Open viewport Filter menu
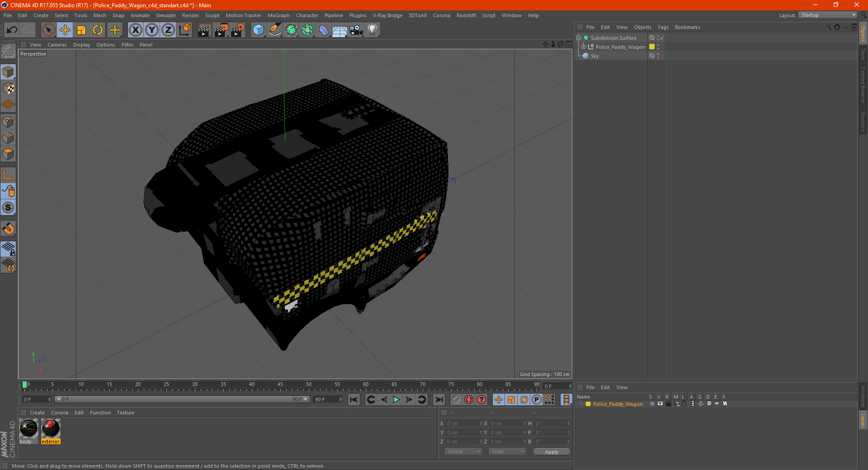This screenshot has width=868, height=470. point(127,45)
